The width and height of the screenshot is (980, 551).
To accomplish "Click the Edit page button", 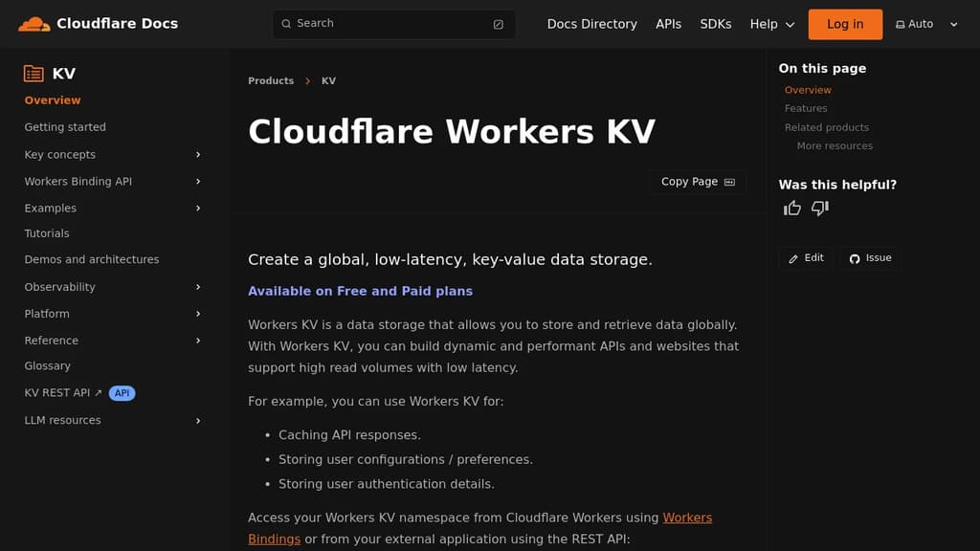I will click(806, 258).
